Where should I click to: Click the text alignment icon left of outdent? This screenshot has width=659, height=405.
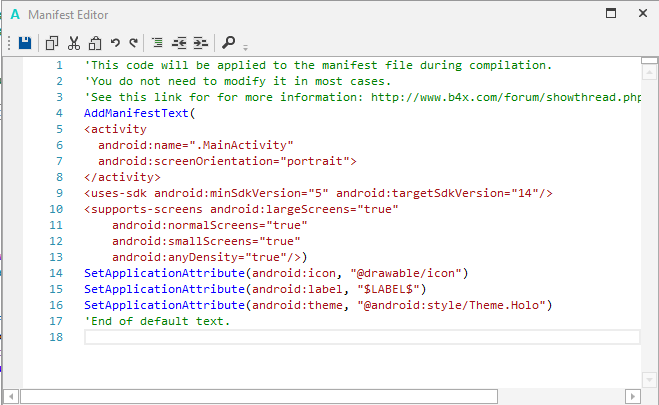point(158,43)
